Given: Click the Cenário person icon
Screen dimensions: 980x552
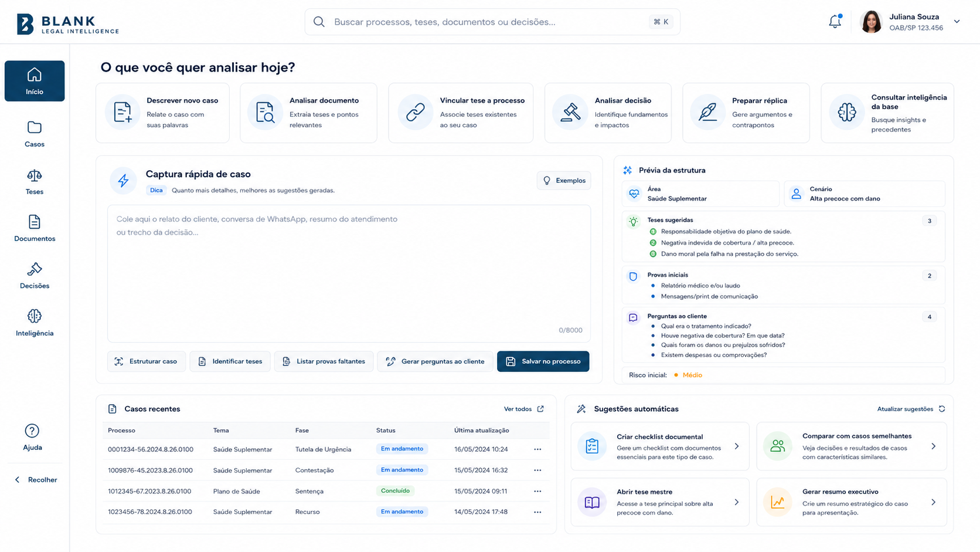Looking at the screenshot, I should coord(796,194).
